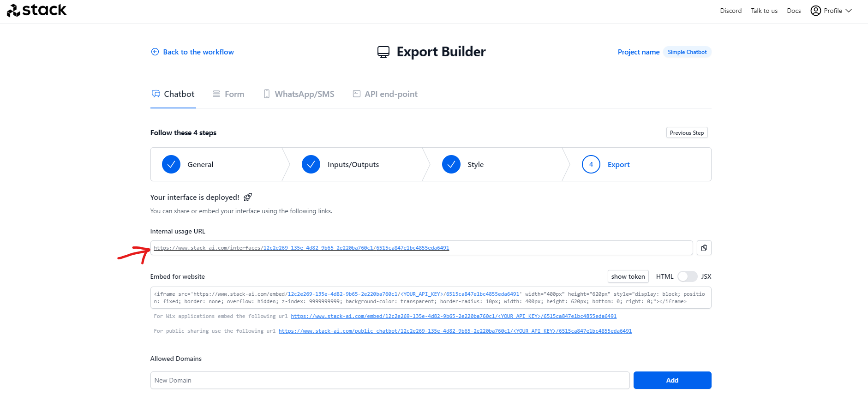Switch to the Form tab

coord(228,94)
